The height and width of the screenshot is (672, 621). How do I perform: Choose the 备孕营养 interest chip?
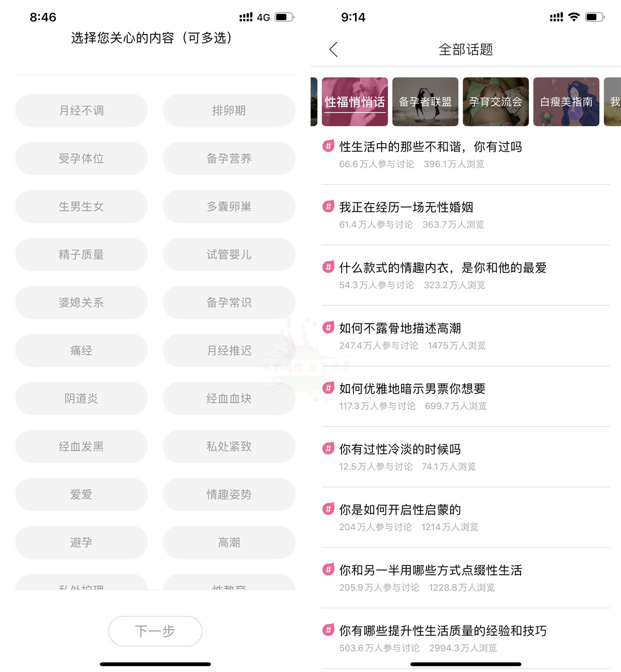point(229,158)
